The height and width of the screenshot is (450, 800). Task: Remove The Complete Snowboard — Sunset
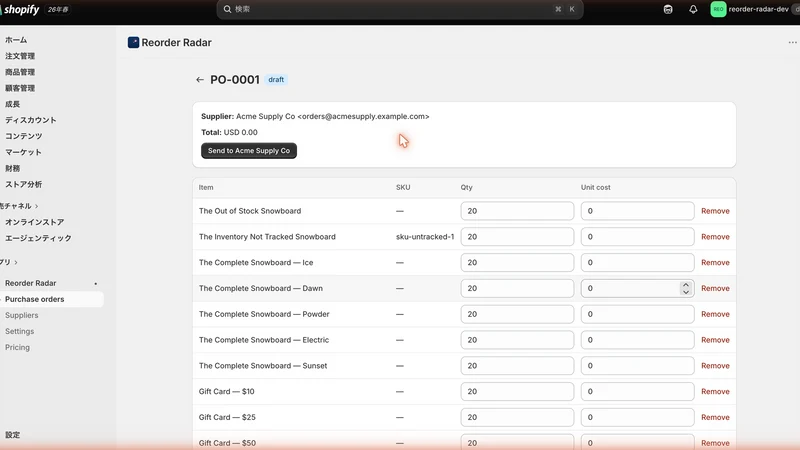coord(715,366)
